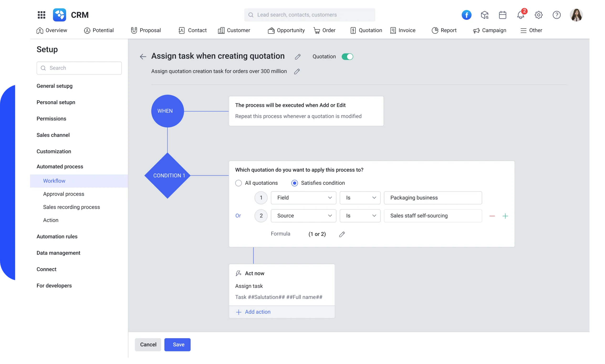
Task: Open the Source condition dropdown
Action: (303, 215)
